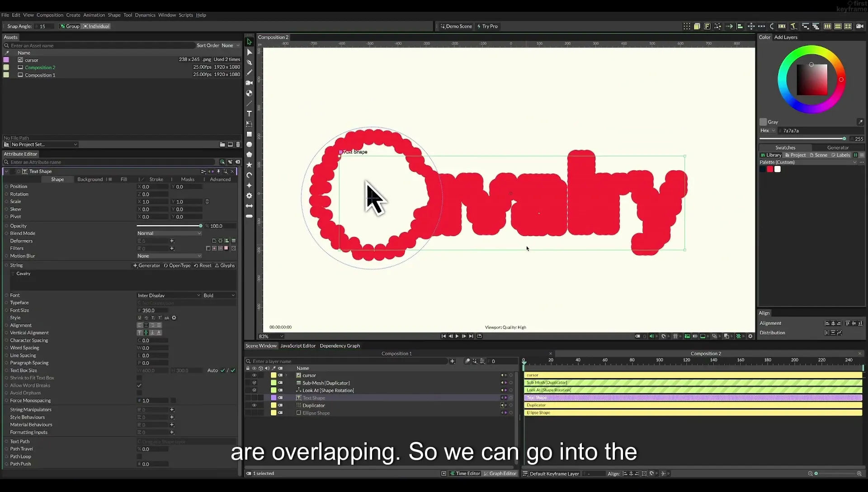Screen dimensions: 868x492
Task: Click the white palette swatch
Action: [x=778, y=169]
